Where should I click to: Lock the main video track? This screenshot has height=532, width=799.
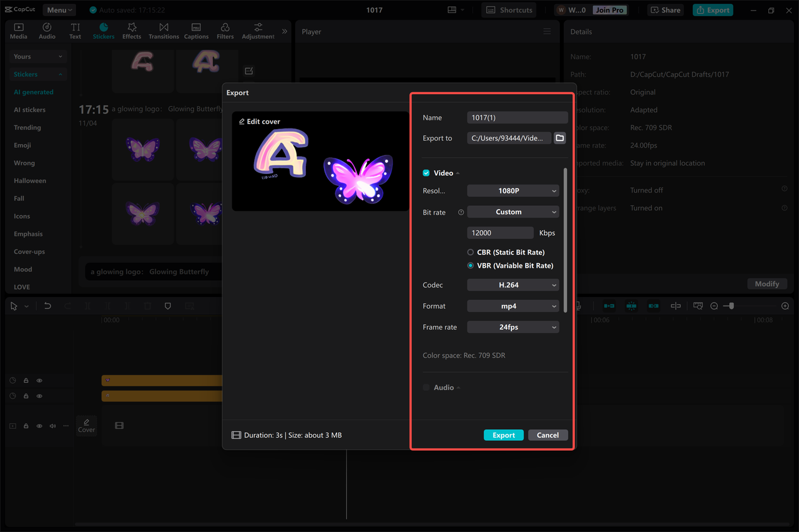[26, 426]
